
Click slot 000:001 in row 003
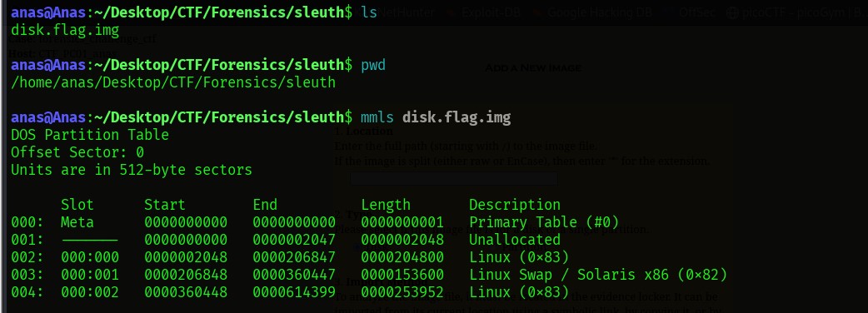pyautogui.click(x=90, y=275)
